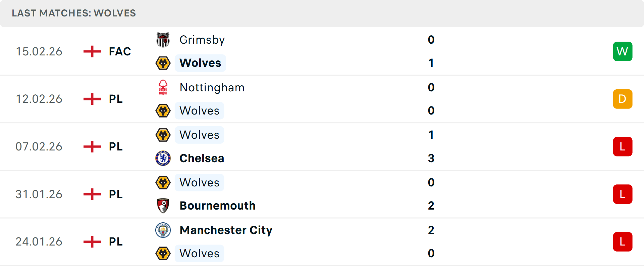Screen dimensions: 644x266
Task: Toggle the red L badge for Bournemouth match
Action: 623,194
